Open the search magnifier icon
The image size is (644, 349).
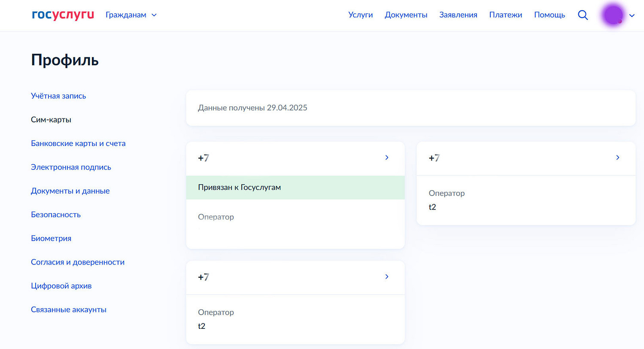583,15
